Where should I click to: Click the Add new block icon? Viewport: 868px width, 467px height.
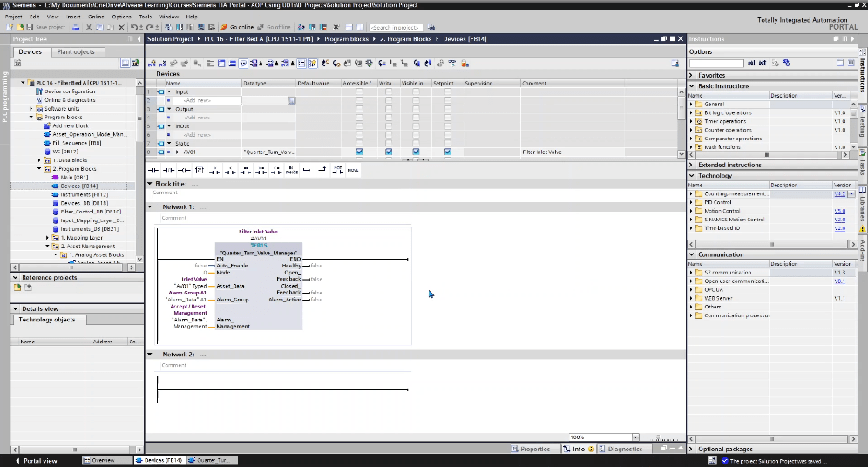(x=46, y=125)
